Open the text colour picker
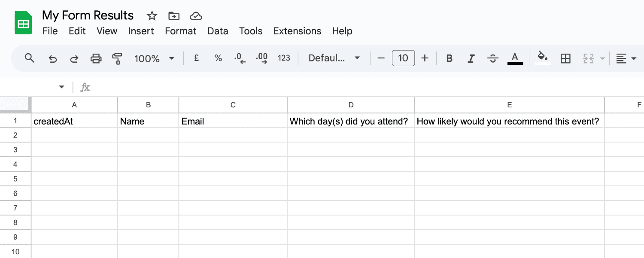This screenshot has height=258, width=644. point(515,58)
